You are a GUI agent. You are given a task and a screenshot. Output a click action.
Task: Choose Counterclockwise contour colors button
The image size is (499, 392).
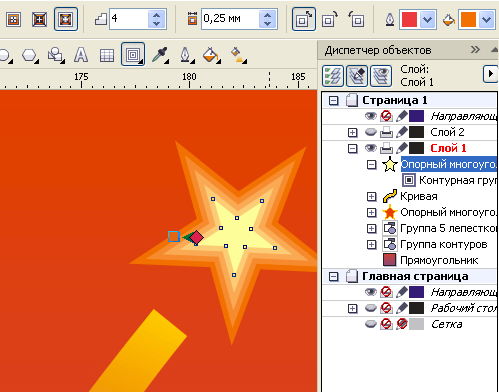[355, 19]
